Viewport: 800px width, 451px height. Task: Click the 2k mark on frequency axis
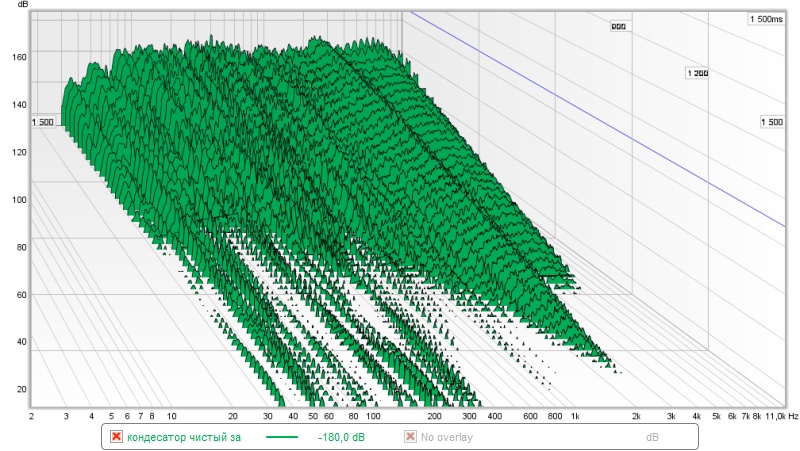[636, 414]
